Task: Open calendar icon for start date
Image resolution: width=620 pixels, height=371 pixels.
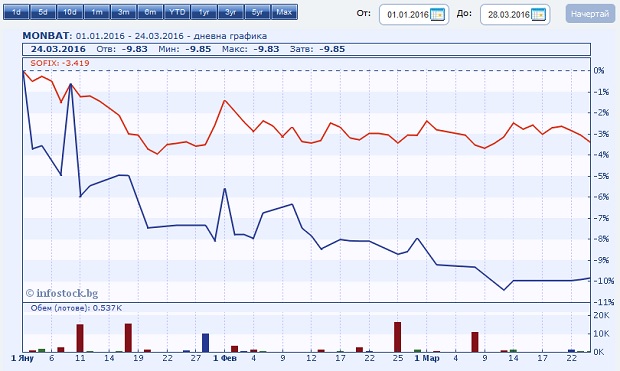Action: click(x=437, y=15)
